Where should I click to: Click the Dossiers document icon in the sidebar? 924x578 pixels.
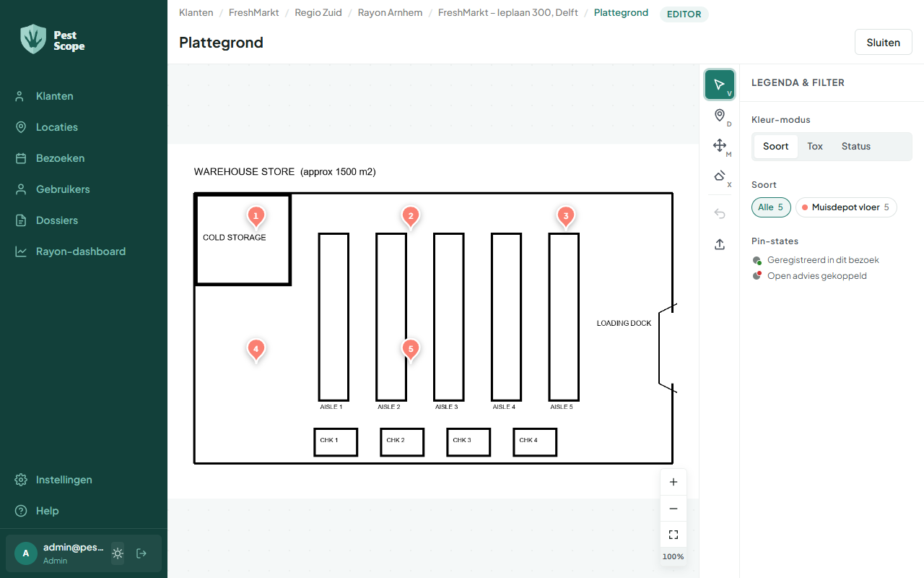(x=20, y=220)
